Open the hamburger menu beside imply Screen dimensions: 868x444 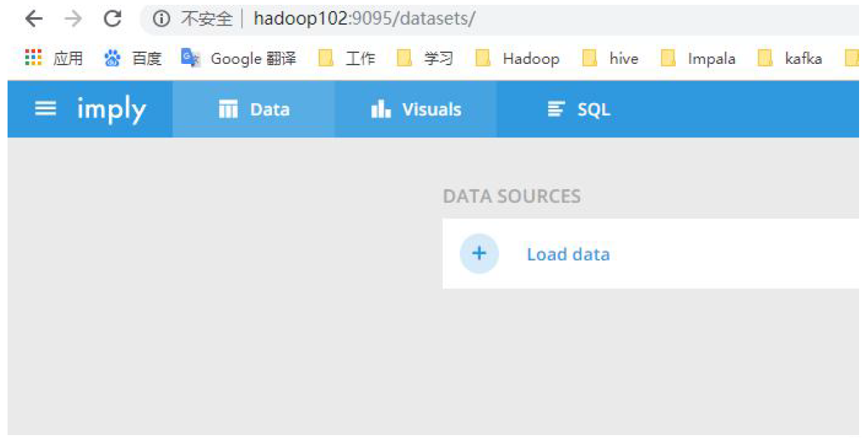point(45,109)
